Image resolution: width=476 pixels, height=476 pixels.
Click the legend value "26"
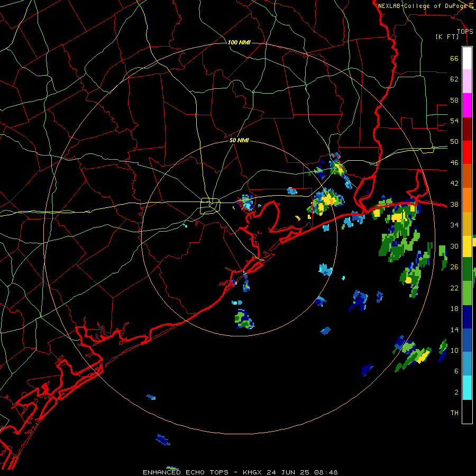[x=454, y=267]
